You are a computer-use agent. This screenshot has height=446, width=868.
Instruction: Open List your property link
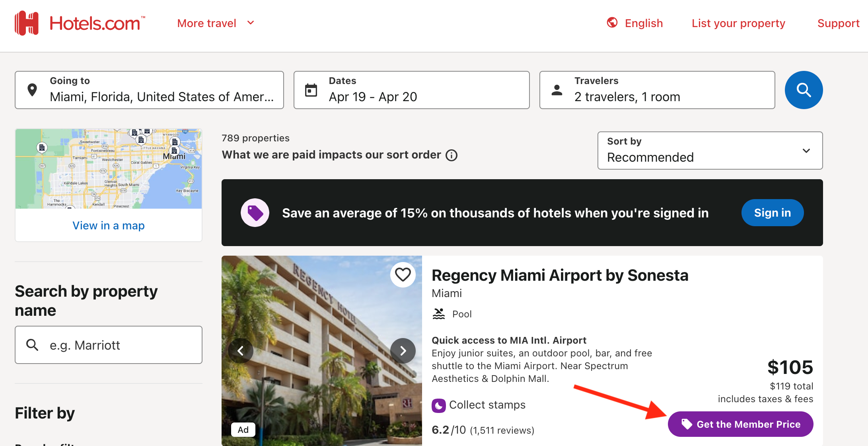(x=738, y=23)
